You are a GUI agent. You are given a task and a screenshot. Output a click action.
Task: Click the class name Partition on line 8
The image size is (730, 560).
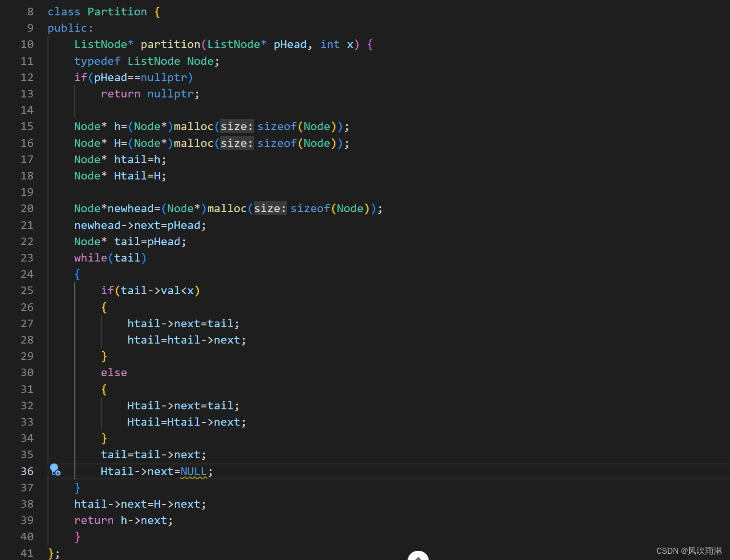(x=117, y=12)
